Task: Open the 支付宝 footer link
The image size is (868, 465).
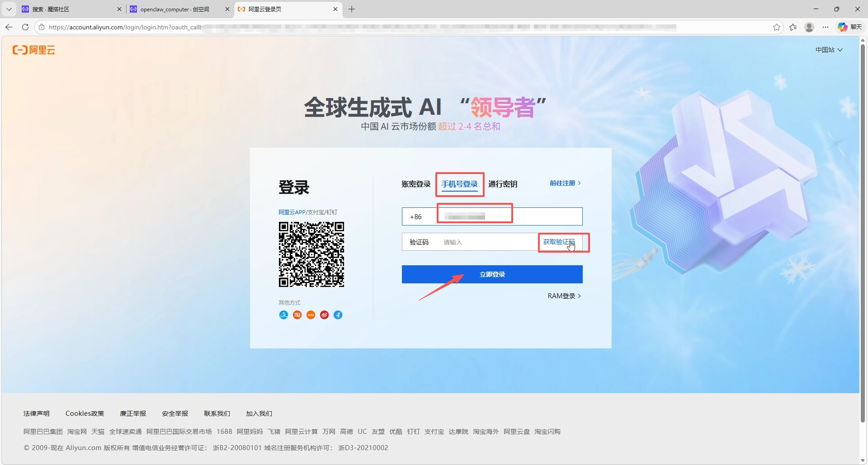Action: (x=434, y=432)
